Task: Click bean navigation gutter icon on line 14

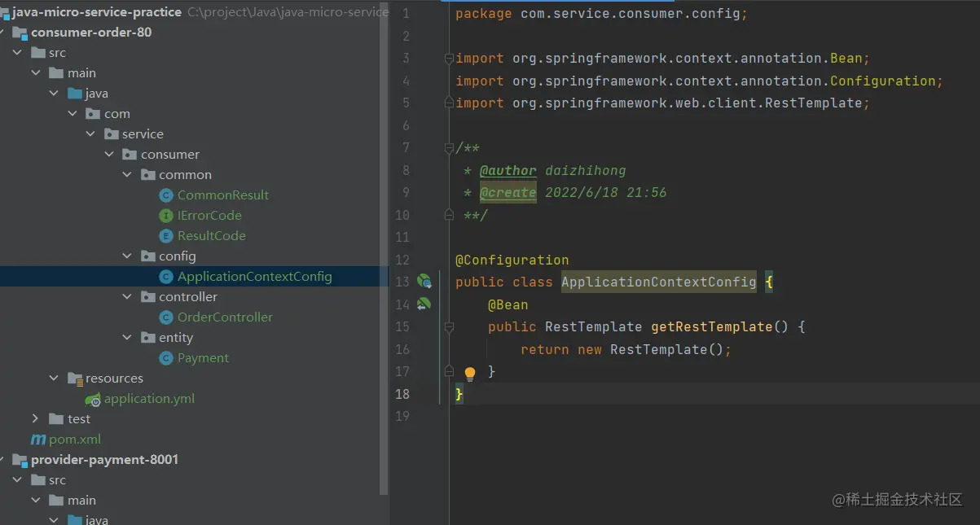Action: [424, 304]
